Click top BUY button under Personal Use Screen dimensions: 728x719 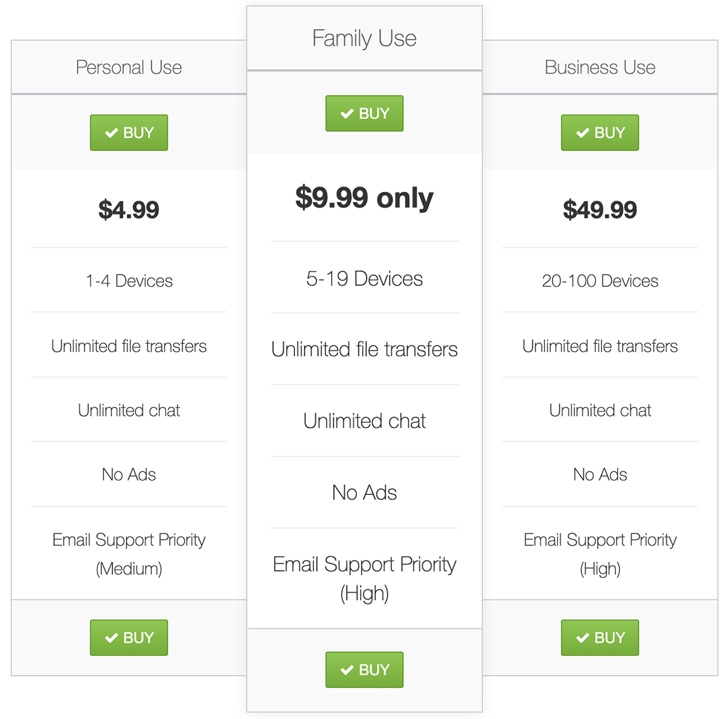[x=129, y=133]
